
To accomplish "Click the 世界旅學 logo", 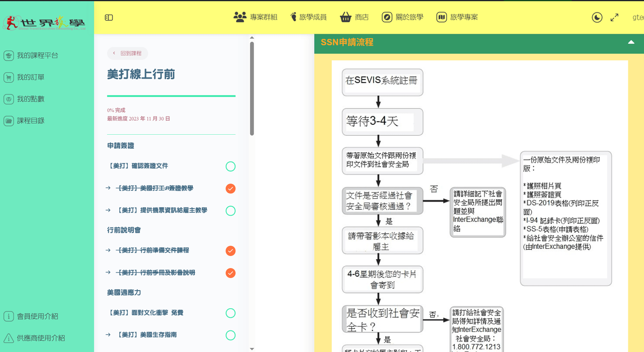I will pyautogui.click(x=44, y=22).
